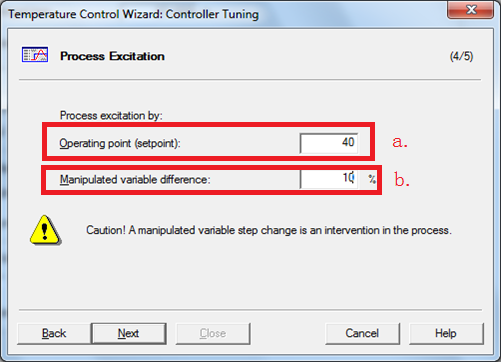Click the 4/5 step indicator
This screenshot has width=501, height=362.
[461, 56]
